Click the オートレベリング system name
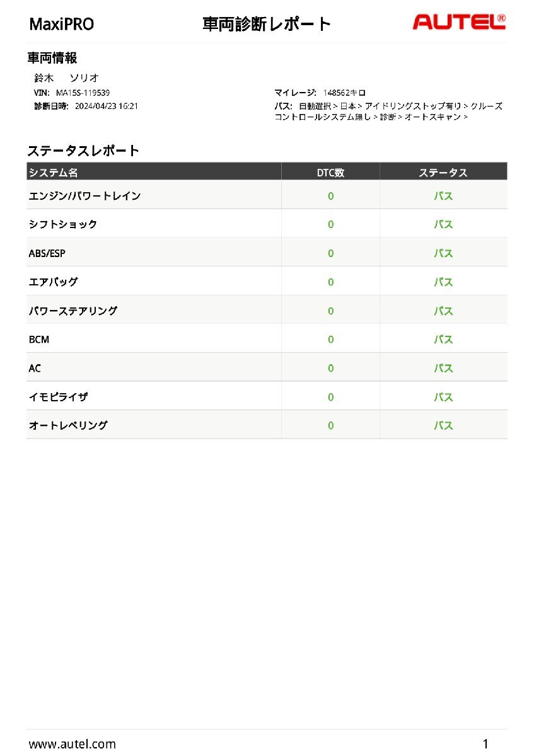Screen dimensions: 534x756 pos(68,425)
